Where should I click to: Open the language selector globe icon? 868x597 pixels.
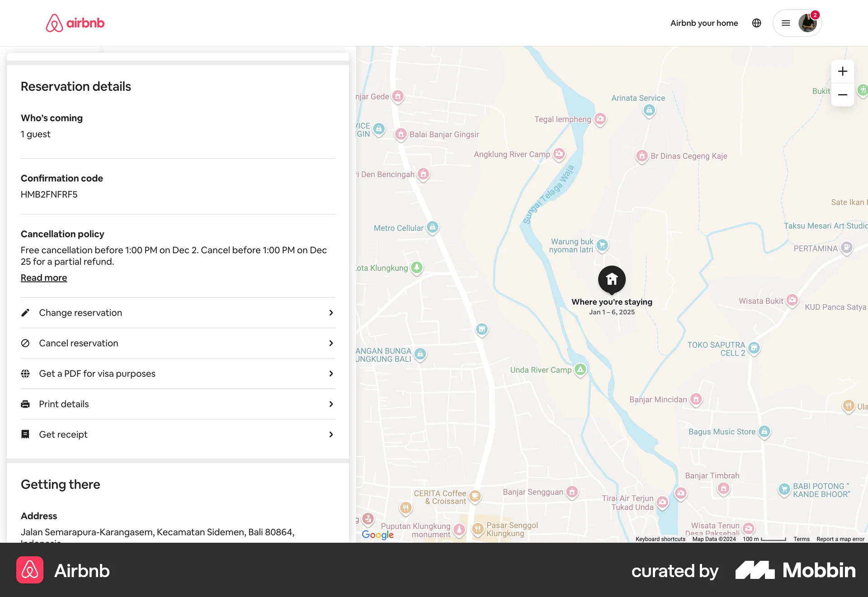point(756,23)
